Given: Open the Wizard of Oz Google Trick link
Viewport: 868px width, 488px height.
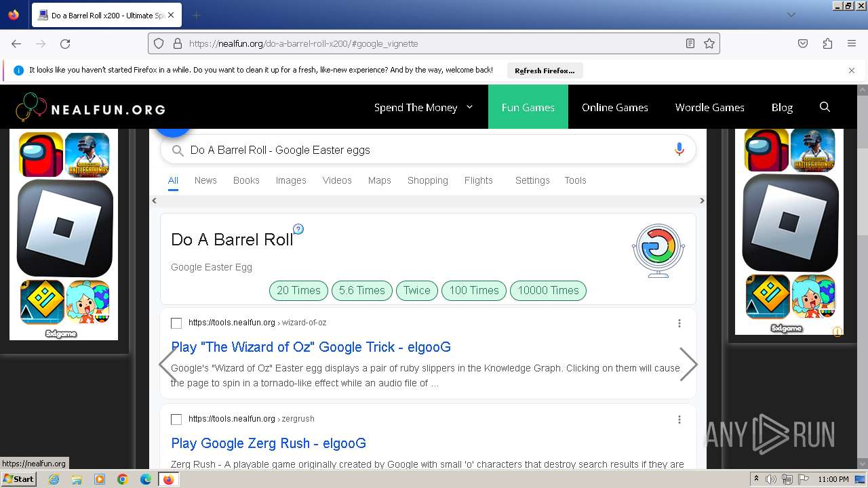Looking at the screenshot, I should [x=311, y=347].
